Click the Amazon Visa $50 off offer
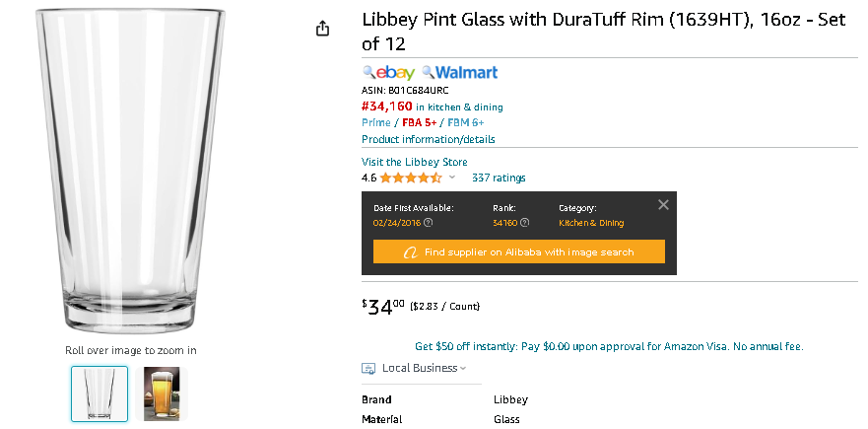The height and width of the screenshot is (429, 868). pos(609,347)
